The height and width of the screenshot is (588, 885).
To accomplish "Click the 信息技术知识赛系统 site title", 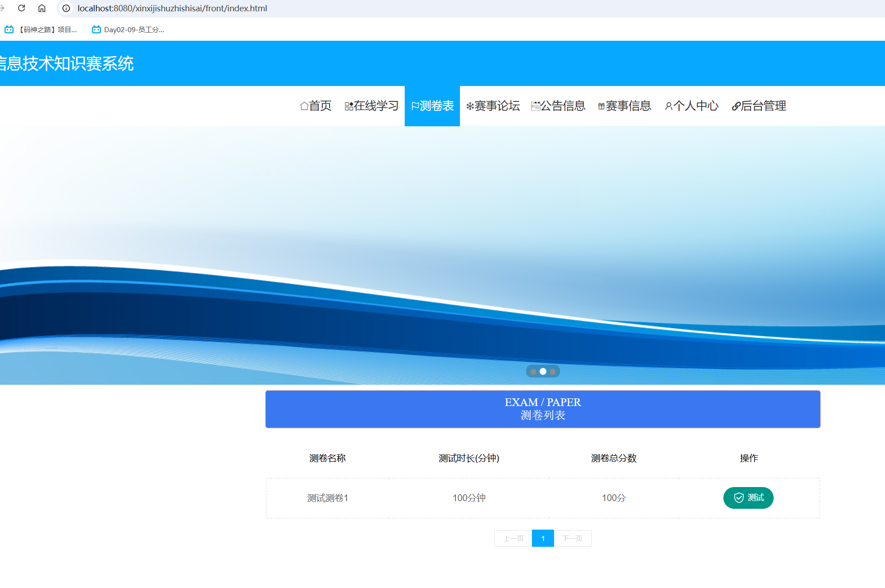I will tap(67, 63).
